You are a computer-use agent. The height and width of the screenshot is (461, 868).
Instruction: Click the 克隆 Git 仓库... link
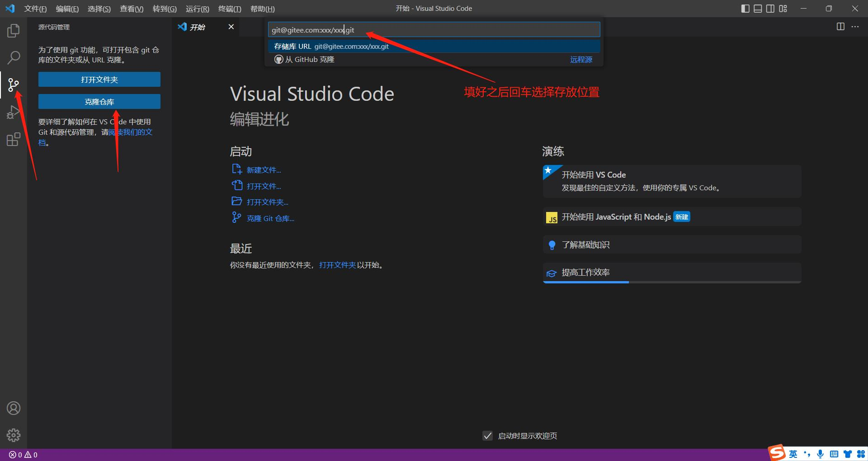click(x=270, y=218)
